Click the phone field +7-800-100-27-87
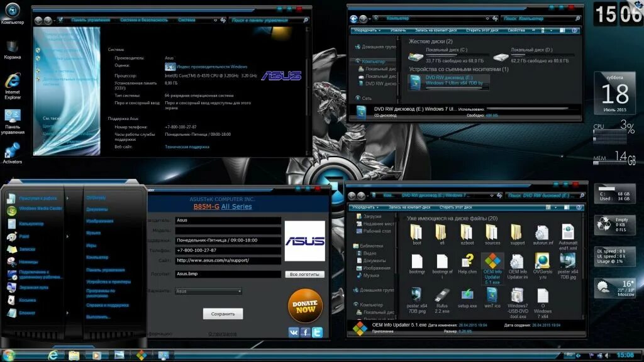 [x=228, y=250]
